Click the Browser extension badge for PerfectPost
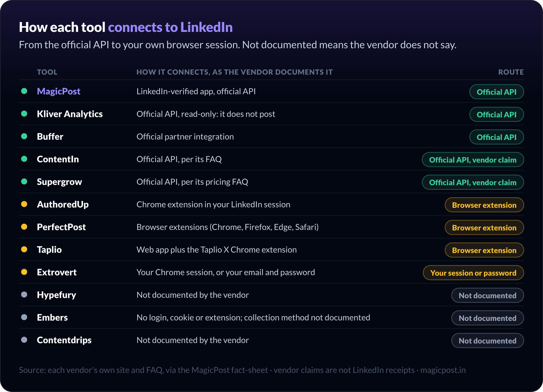543x392 pixels. tap(484, 227)
